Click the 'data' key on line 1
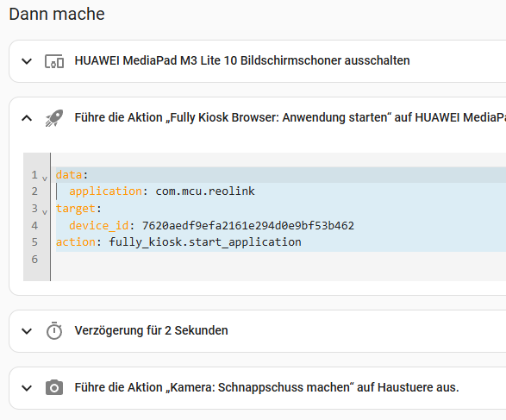 pos(69,175)
